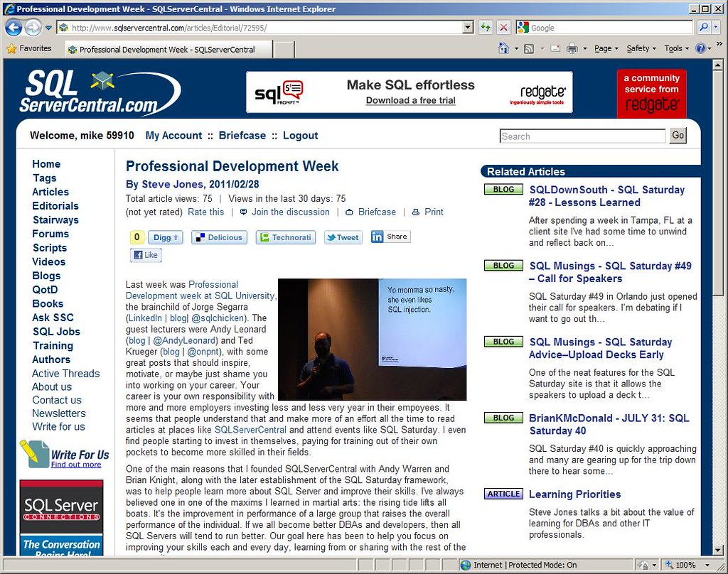Screen dimensions: 728x574
Task: Open a new blank tab
Action: pos(283,49)
